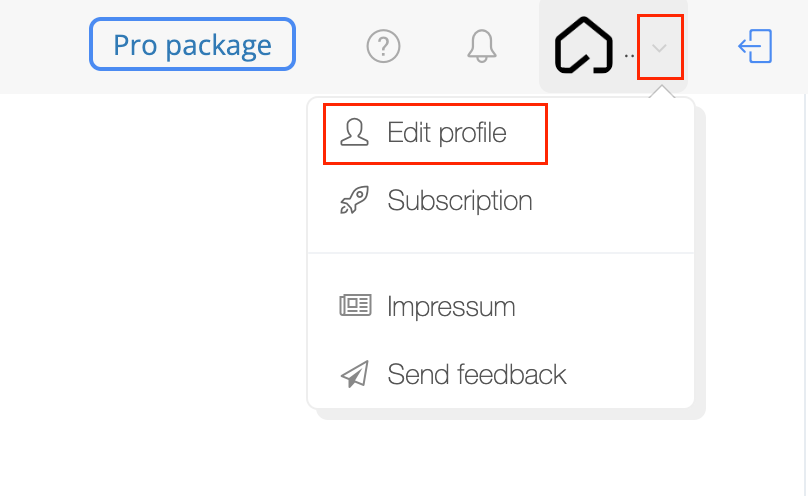
Task: Open the Subscription menu entry
Action: click(460, 200)
